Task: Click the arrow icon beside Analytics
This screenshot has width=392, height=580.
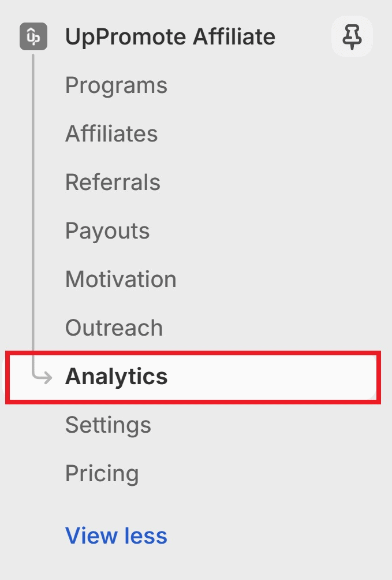Action: [43, 377]
